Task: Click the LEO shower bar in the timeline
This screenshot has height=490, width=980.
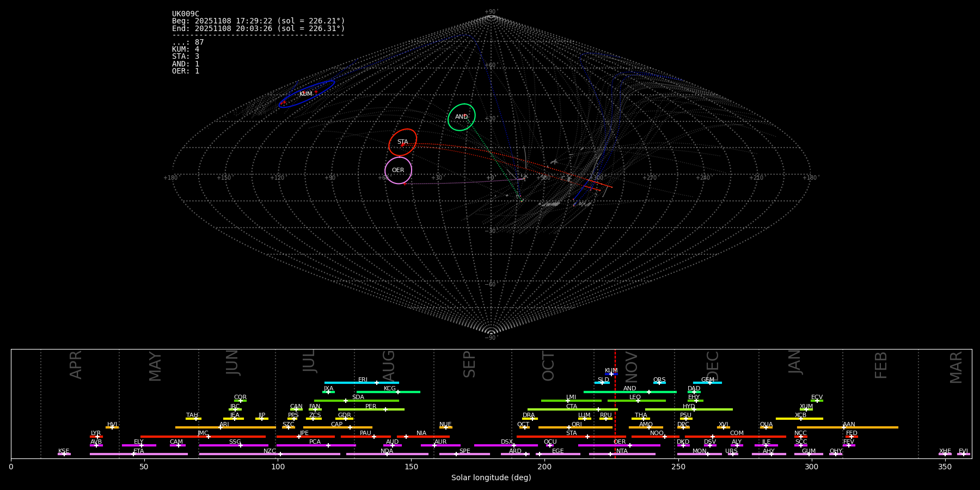Action: (636, 401)
